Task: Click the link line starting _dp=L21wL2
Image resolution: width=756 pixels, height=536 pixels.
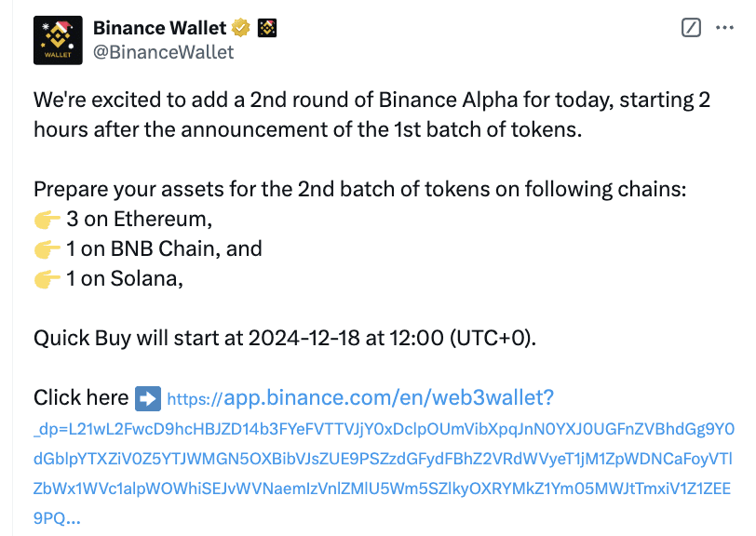Action: click(x=384, y=429)
